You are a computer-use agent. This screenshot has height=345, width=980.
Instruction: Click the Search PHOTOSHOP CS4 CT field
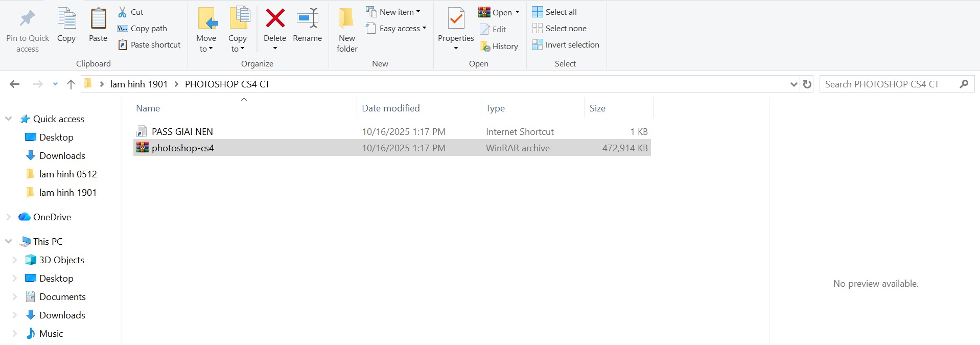889,84
